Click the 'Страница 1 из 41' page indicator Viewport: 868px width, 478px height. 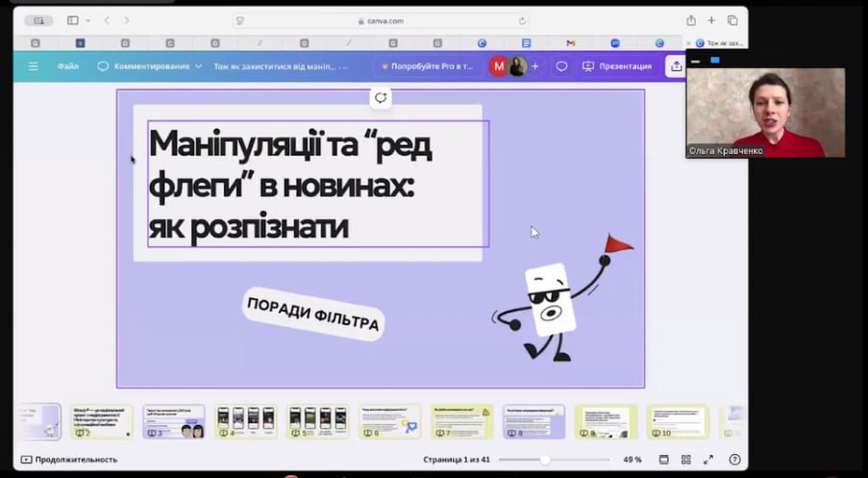click(457, 460)
